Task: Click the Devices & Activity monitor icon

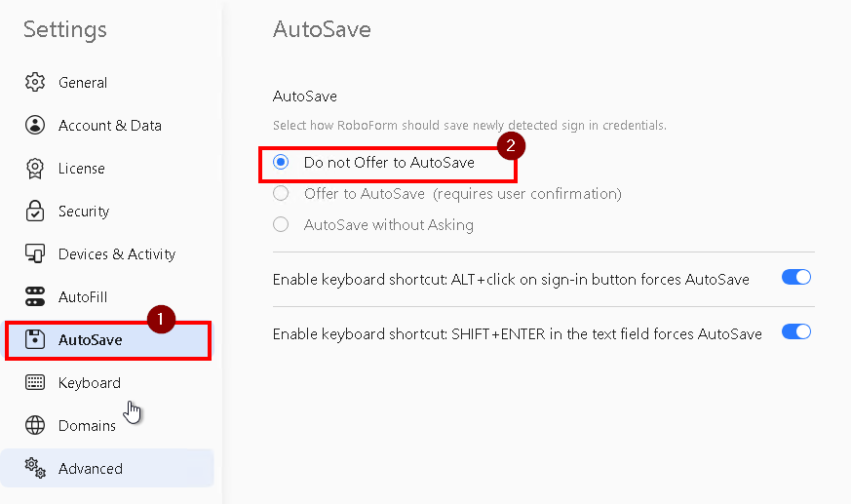Action: (35, 253)
